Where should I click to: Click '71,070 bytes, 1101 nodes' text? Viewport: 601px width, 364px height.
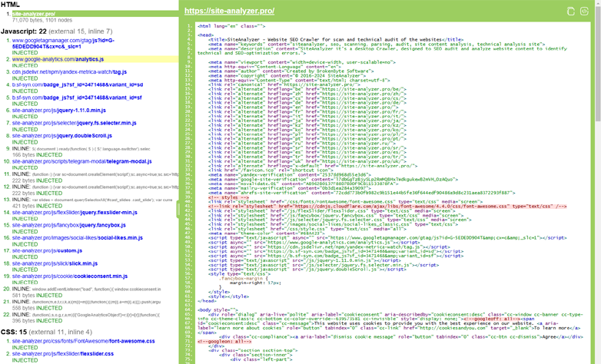click(x=42, y=20)
